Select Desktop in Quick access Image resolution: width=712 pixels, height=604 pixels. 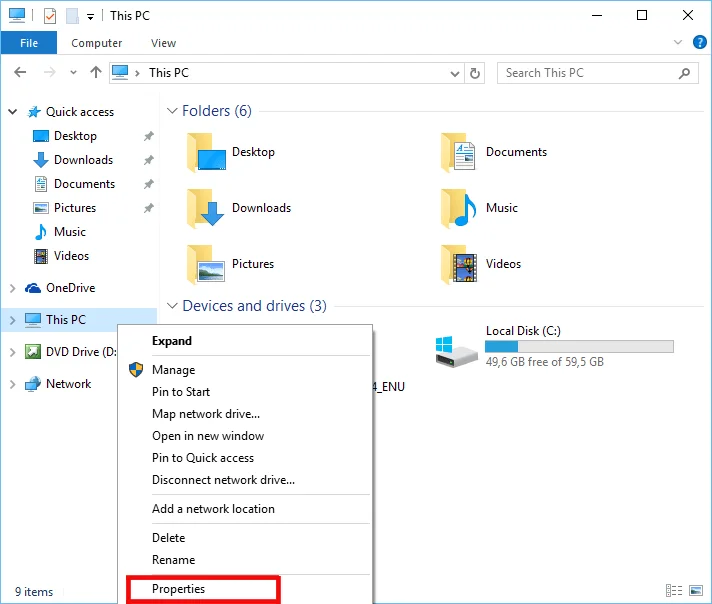point(75,136)
